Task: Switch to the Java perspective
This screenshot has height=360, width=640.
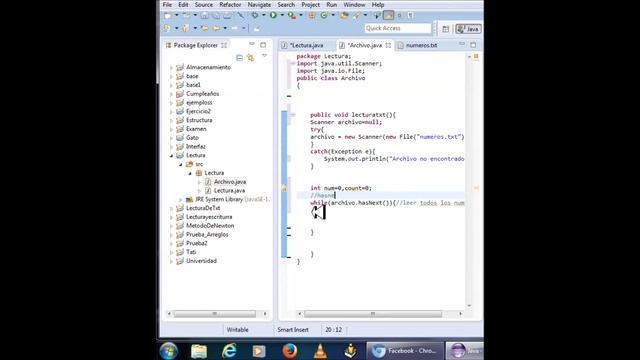Action: [x=468, y=29]
